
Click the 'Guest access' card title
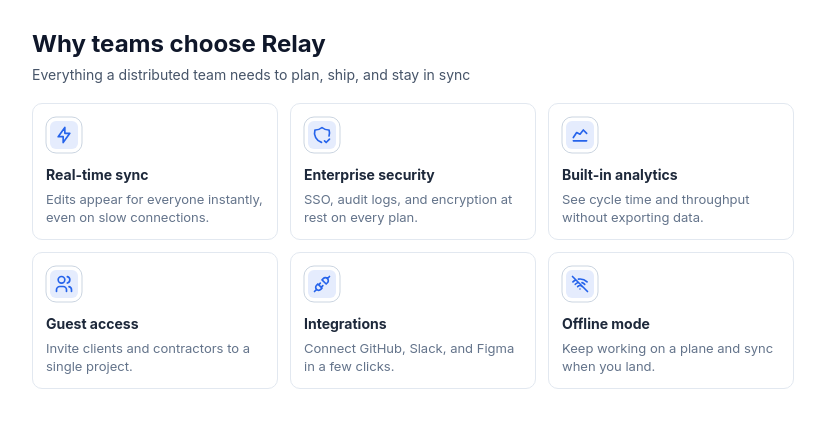92,324
